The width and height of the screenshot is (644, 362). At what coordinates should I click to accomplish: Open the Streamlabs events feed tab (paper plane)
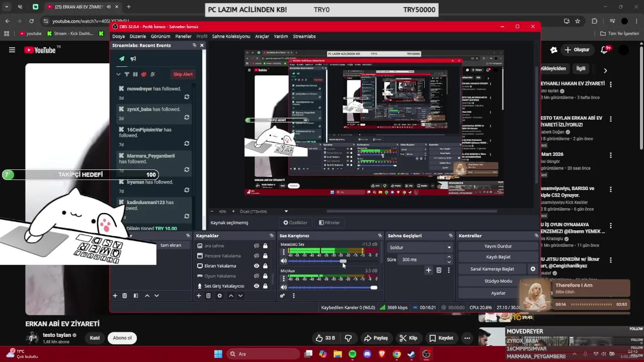coord(122,59)
